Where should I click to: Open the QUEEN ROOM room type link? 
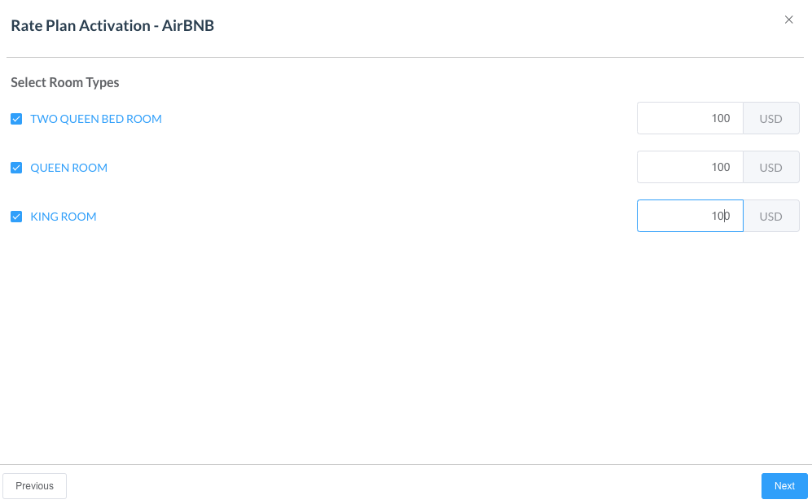(x=68, y=168)
